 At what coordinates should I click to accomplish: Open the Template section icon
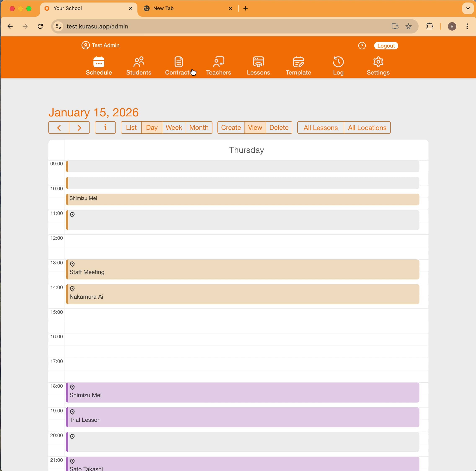298,62
